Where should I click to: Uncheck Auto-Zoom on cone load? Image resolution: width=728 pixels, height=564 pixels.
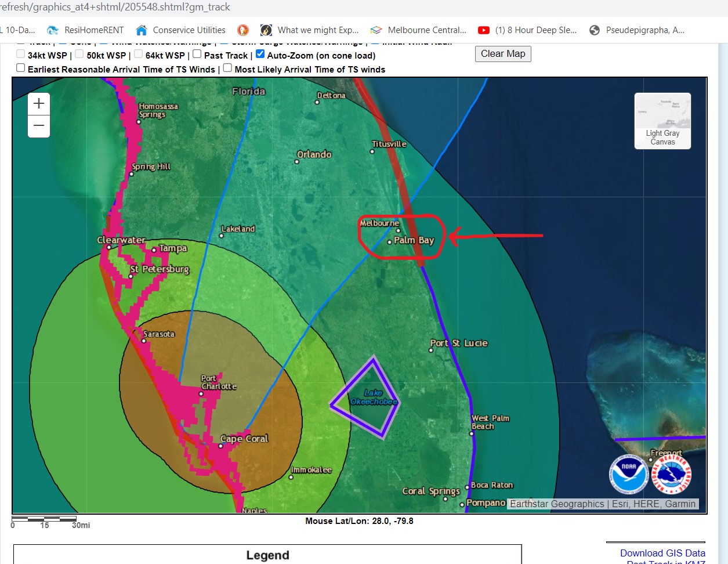[260, 55]
